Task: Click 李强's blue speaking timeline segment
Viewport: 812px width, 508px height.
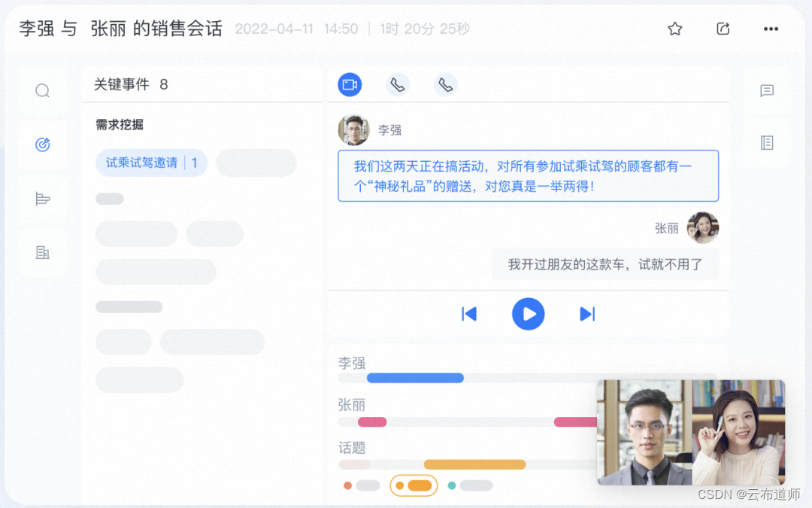Action: point(416,378)
